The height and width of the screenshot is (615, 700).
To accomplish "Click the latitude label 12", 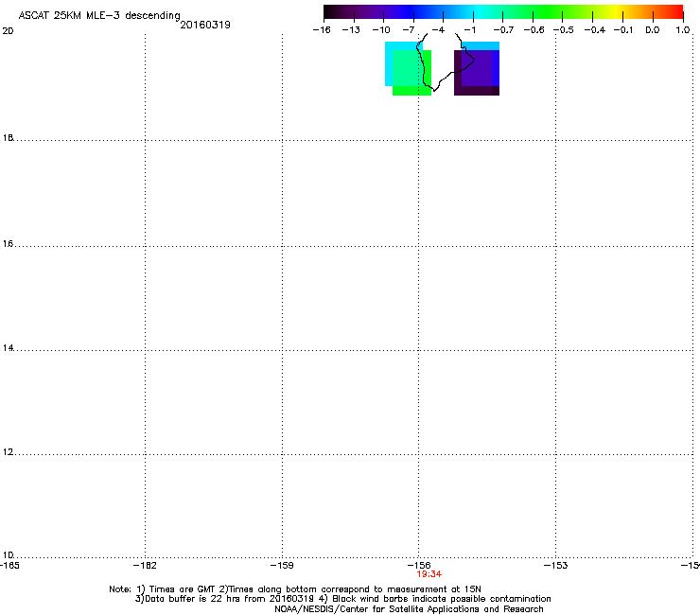I will pos(8,452).
